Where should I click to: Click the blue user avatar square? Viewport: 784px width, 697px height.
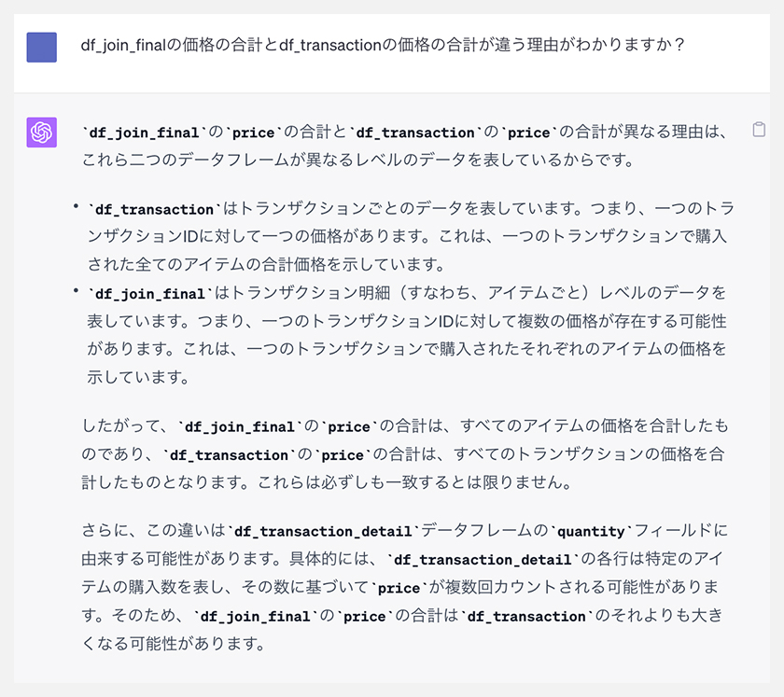41,47
